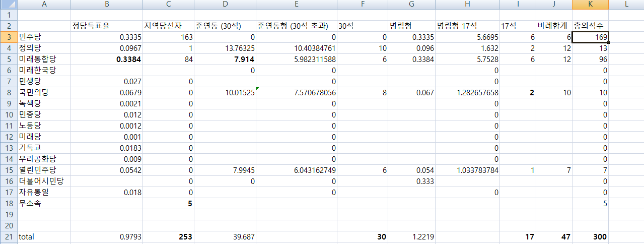Click the cell showing 84
The width and height of the screenshot is (644, 244).
point(168,59)
